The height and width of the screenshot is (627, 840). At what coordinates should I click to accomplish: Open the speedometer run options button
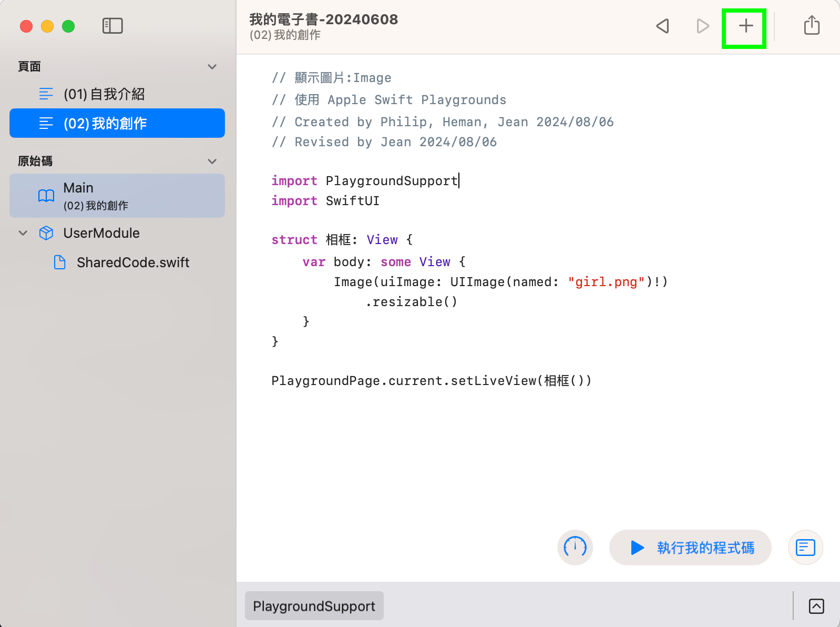coord(575,547)
